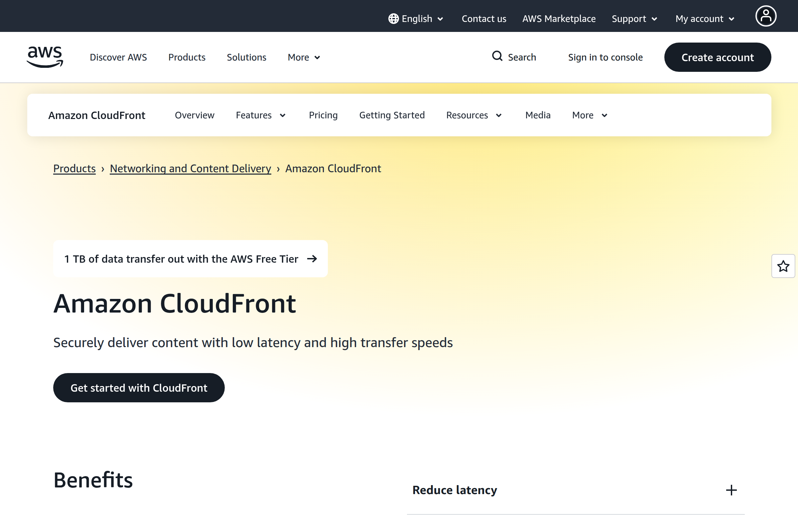Viewport: 798px width, 532px height.
Task: Expand the Reduce latency benefit
Action: [731, 490]
